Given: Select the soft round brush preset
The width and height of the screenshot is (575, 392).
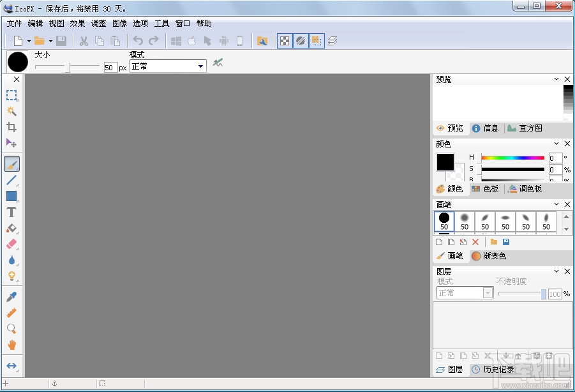Looking at the screenshot, I should [x=465, y=222].
